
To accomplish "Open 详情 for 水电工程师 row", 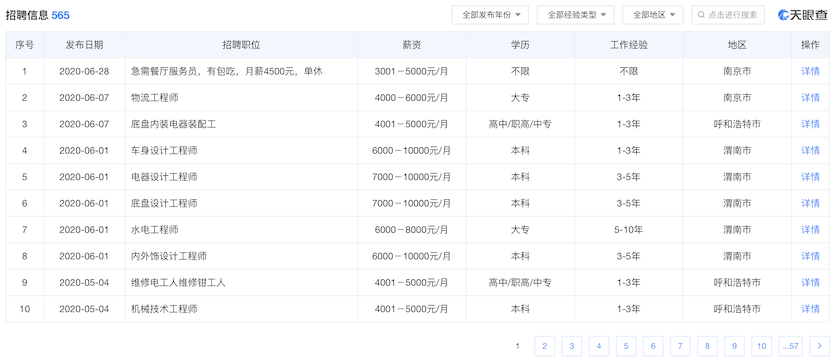I will click(x=810, y=230).
